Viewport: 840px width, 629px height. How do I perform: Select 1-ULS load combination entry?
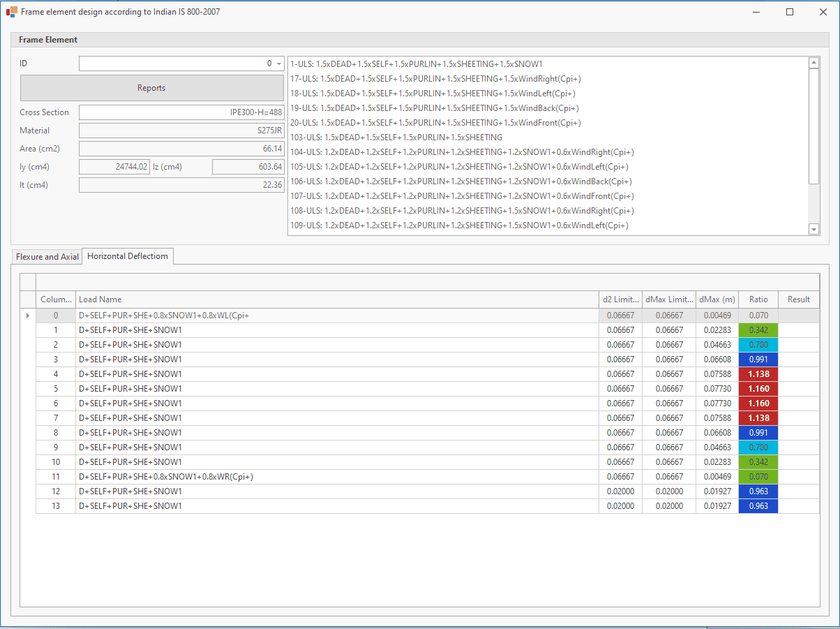click(x=417, y=64)
